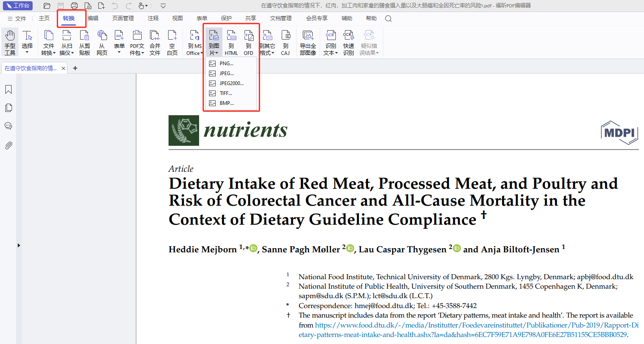Insert a Blank Page (空白页)
This screenshot has width=644, height=344.
coord(172,42)
